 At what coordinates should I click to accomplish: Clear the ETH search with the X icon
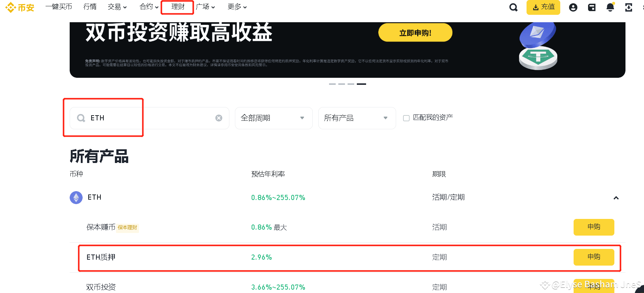pyautogui.click(x=219, y=118)
